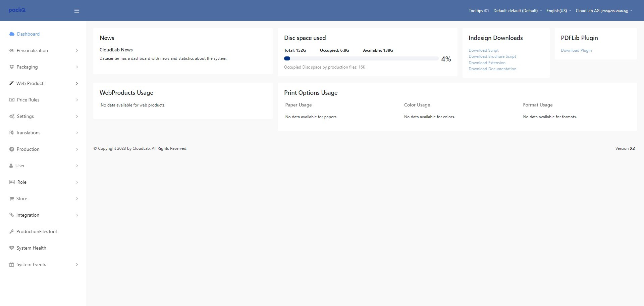Click the Integration link icon
The image size is (644, 306).
click(11, 215)
